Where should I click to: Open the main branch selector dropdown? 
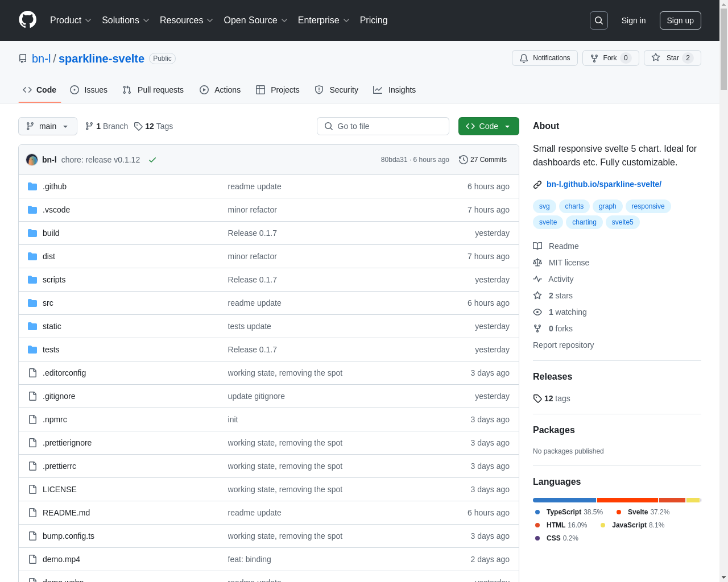click(x=48, y=126)
